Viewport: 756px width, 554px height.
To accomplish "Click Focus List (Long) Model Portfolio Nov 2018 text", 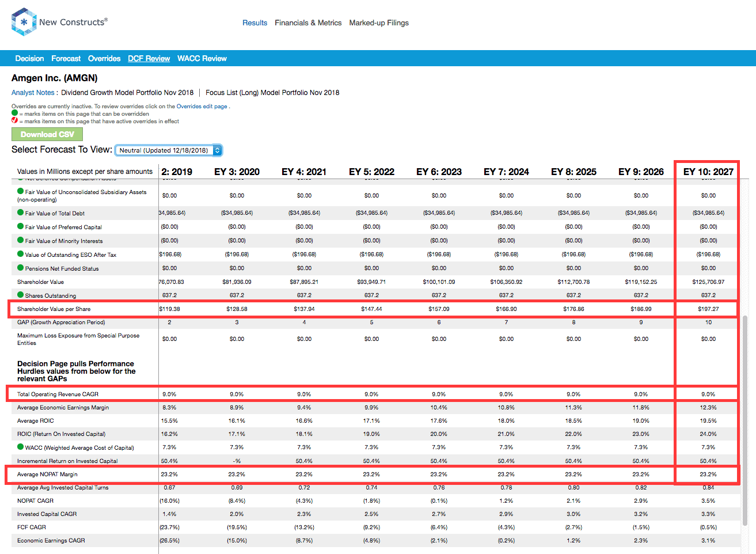I will click(272, 92).
